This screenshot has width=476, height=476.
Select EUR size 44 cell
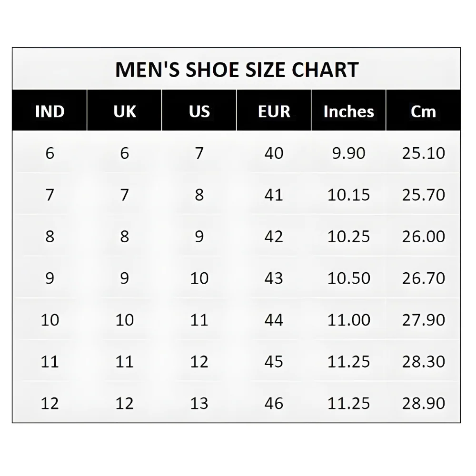click(x=274, y=320)
